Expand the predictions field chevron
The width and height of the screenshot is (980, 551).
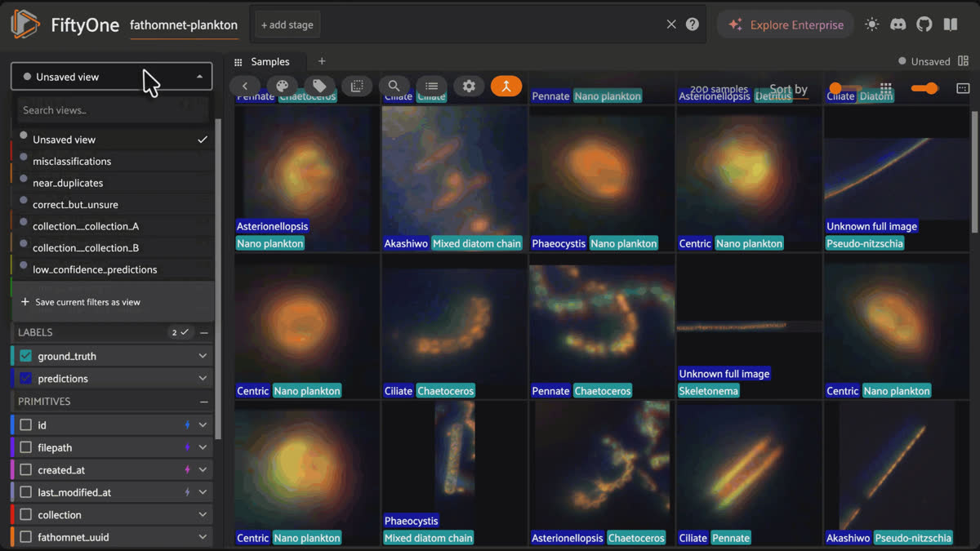[203, 379]
